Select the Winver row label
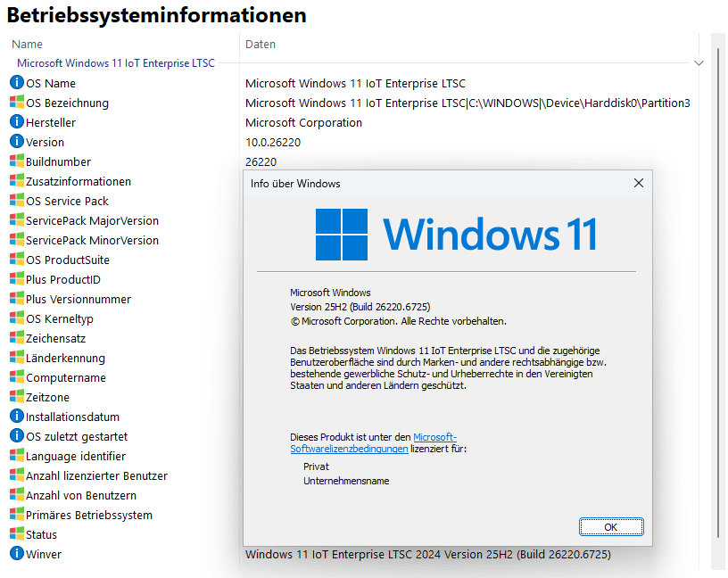 (x=44, y=554)
